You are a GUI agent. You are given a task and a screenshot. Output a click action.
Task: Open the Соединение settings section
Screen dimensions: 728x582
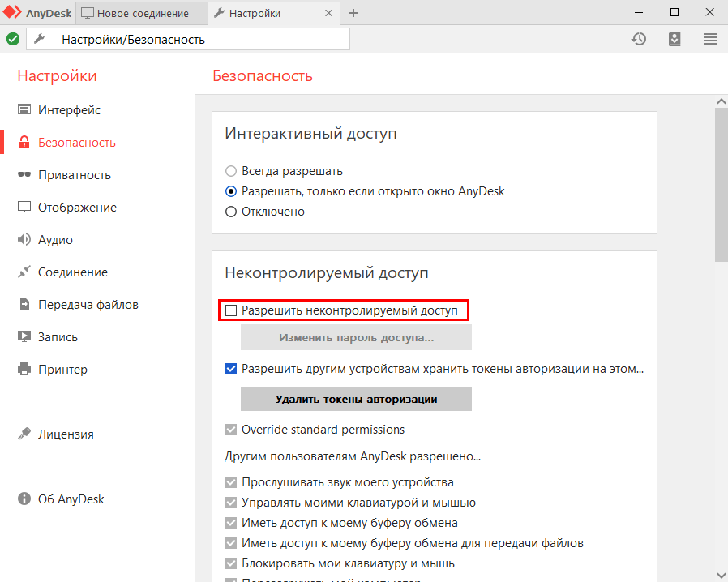coord(73,272)
